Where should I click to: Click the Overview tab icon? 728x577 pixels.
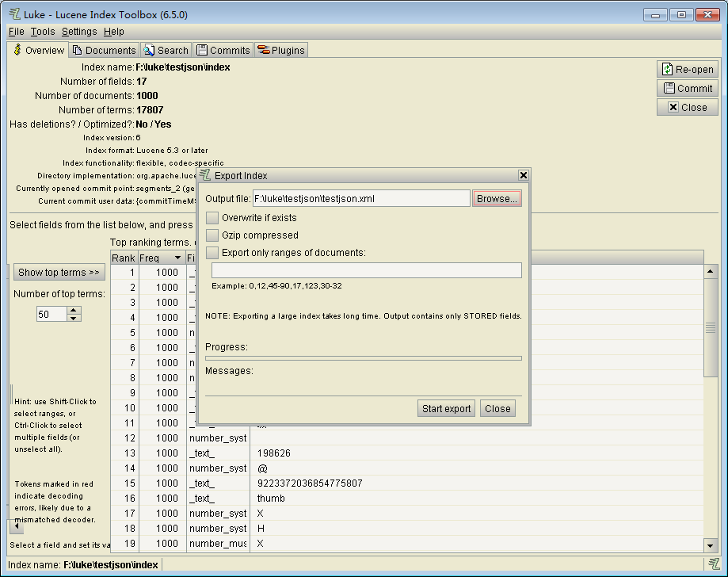pos(17,50)
